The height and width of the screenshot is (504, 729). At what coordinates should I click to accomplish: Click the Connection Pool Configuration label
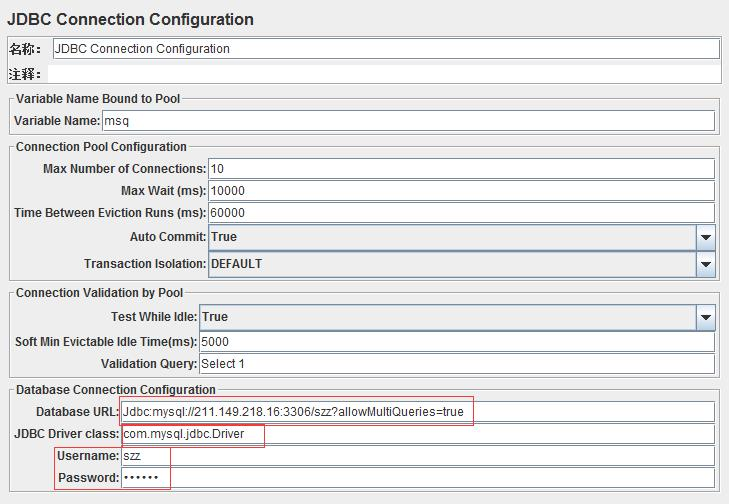click(101, 147)
